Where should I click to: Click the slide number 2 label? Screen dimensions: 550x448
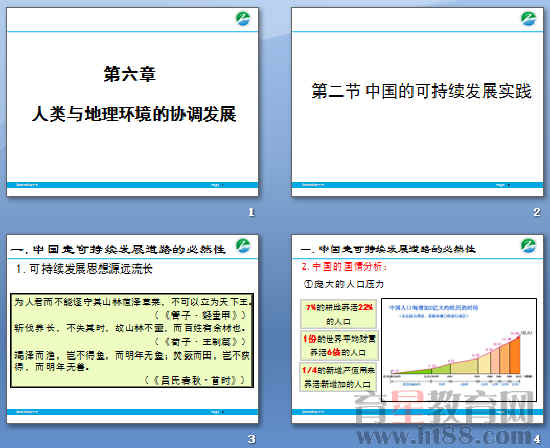coord(537,212)
